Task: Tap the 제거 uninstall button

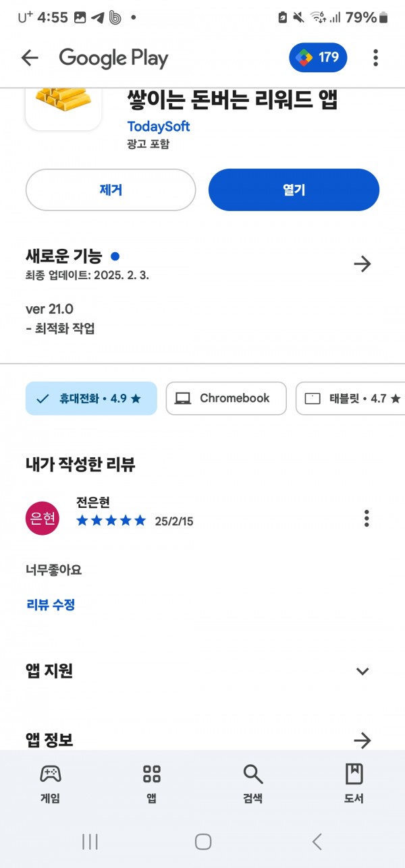Action: coord(111,190)
